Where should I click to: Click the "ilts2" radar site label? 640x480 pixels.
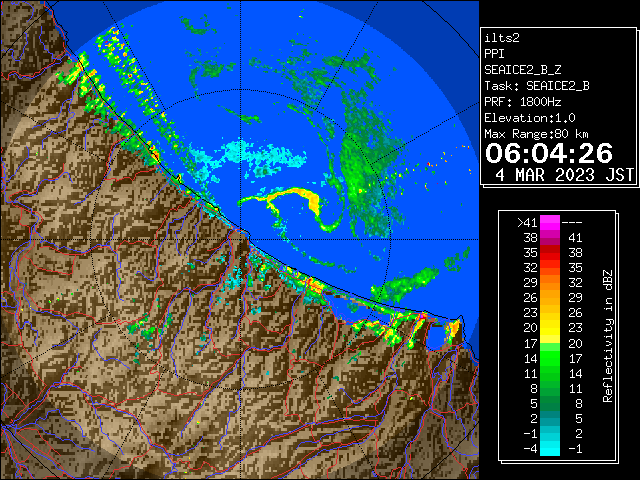502,38
